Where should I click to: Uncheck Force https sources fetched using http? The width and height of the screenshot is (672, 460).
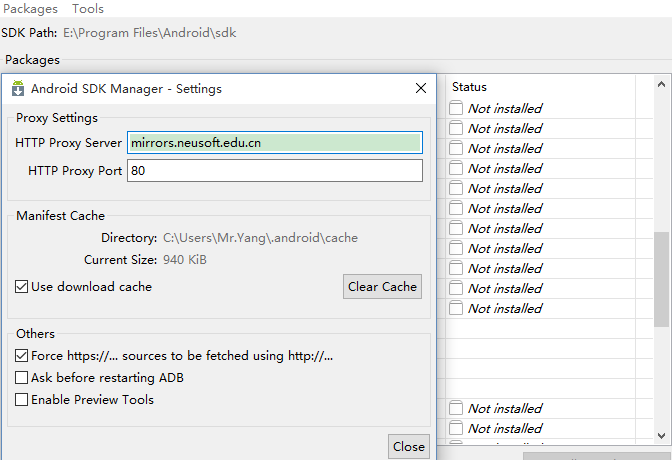coord(22,355)
